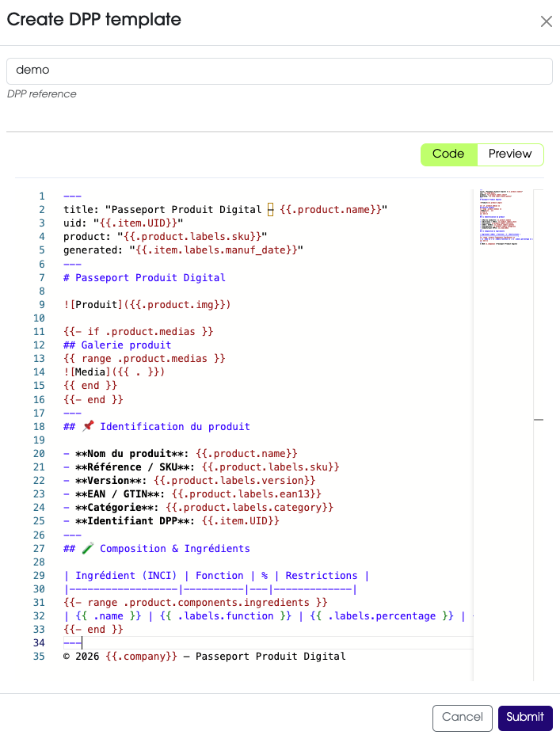Switch to the Code tab
The image size is (560, 739).
[x=448, y=154]
